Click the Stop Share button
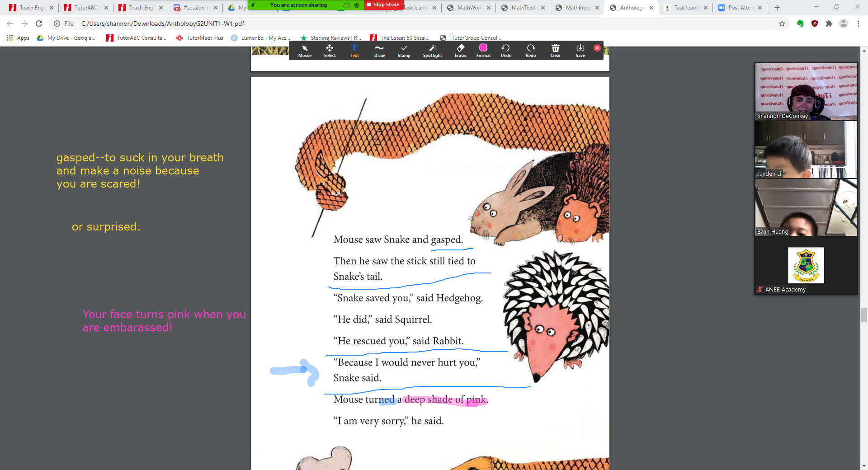Viewport: 868px width, 470px height. [383, 5]
